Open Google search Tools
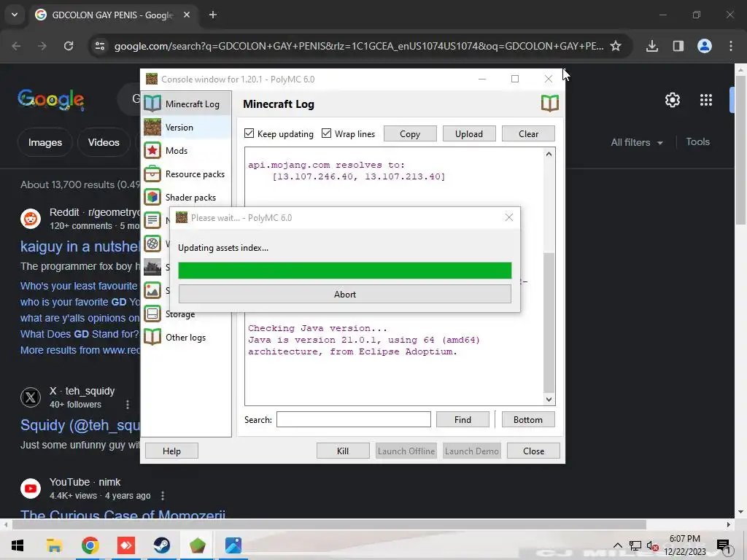 [698, 142]
